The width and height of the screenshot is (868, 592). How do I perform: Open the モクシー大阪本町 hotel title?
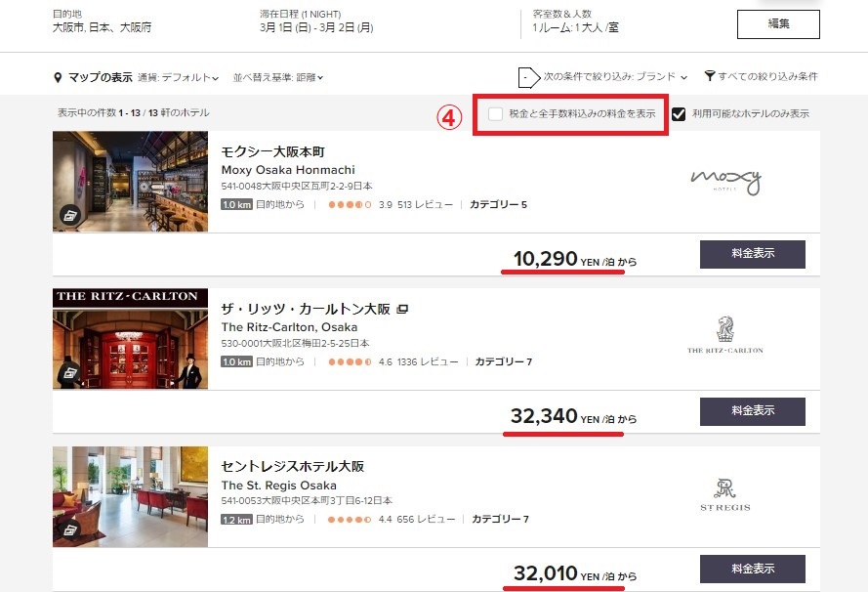point(273,151)
